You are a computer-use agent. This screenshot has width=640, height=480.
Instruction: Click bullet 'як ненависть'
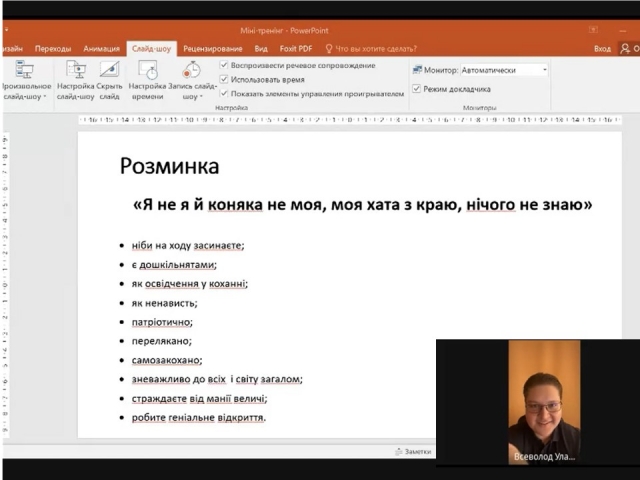[x=164, y=303]
